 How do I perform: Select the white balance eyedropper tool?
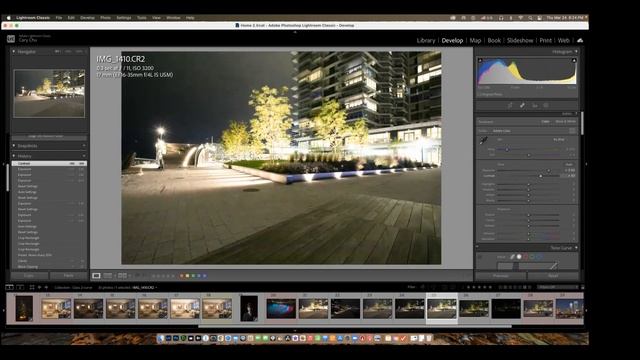point(484,140)
